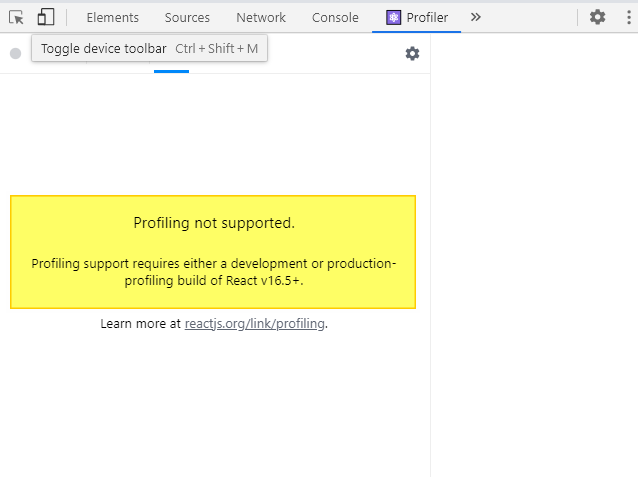Screen dimensions: 638x477
Task: Open the reactjs.org/link/profiling link
Action: point(255,324)
